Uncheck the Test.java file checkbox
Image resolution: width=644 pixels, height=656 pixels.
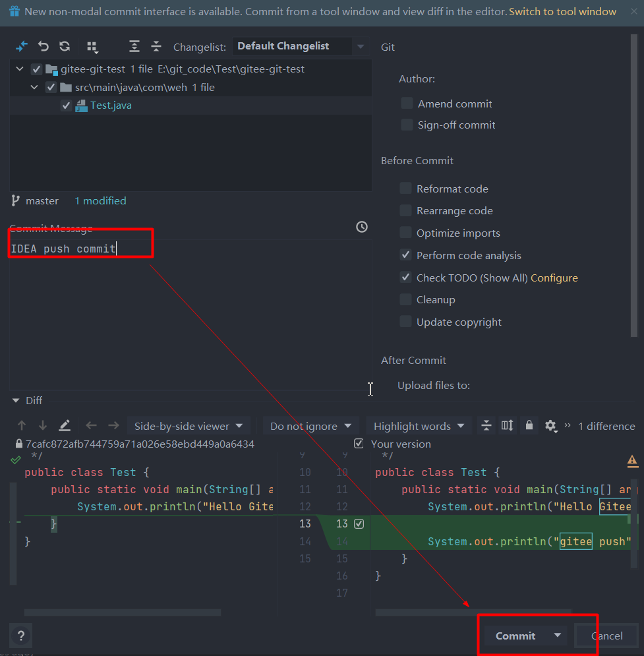[66, 105]
